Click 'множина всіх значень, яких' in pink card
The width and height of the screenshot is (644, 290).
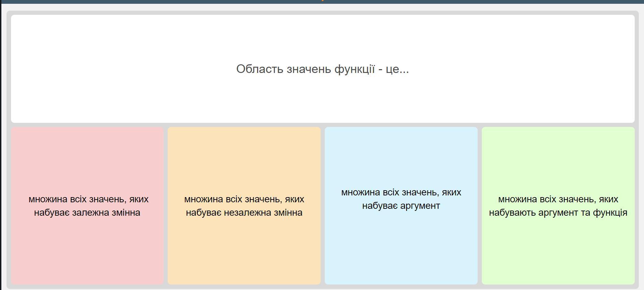click(x=88, y=199)
